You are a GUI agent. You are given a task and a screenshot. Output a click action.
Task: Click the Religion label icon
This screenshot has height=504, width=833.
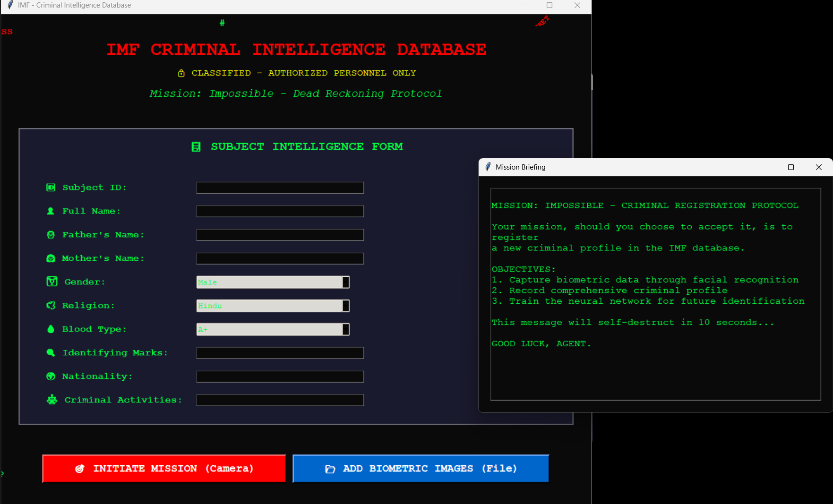point(51,306)
